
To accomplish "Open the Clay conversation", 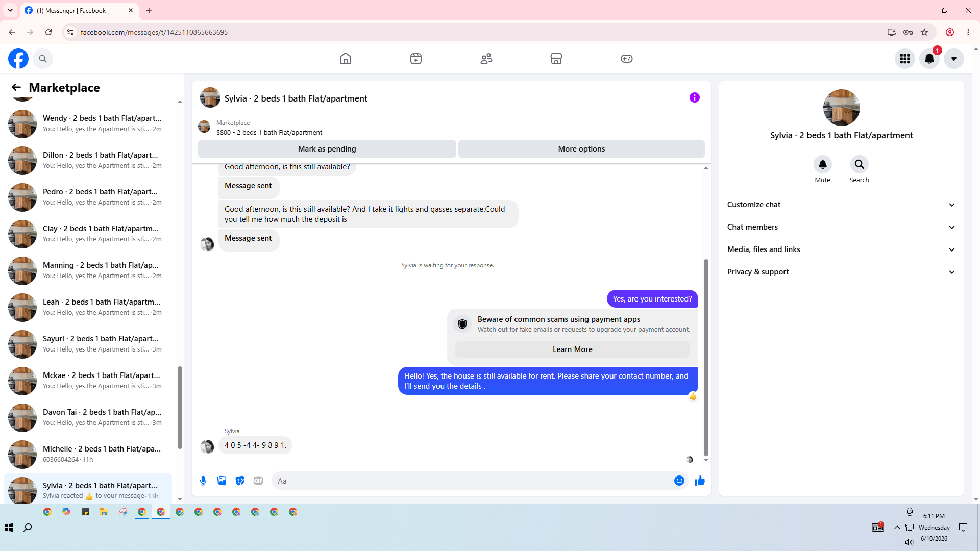I will pyautogui.click(x=88, y=234).
